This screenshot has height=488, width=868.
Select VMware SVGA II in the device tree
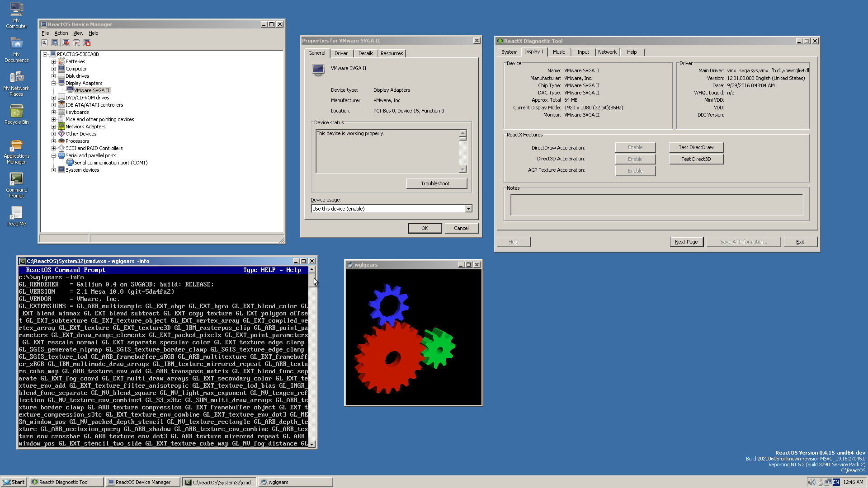(92, 90)
